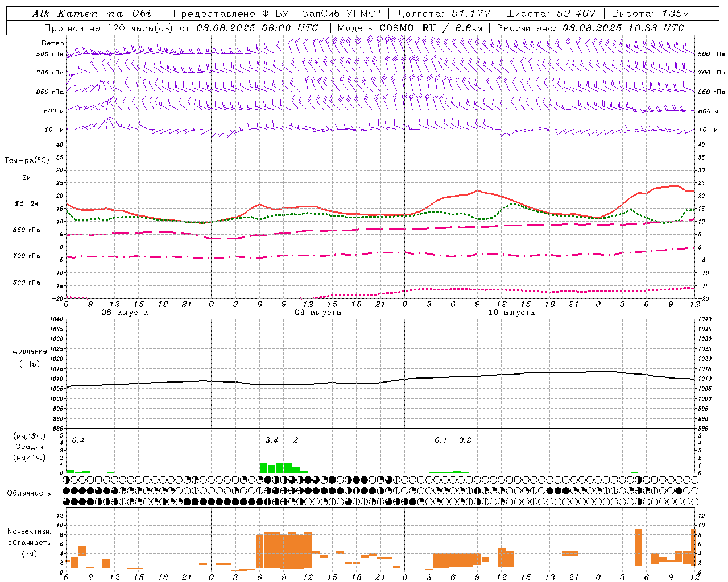
Task: Click the red line sample under 2м legend
Action: coord(27,184)
